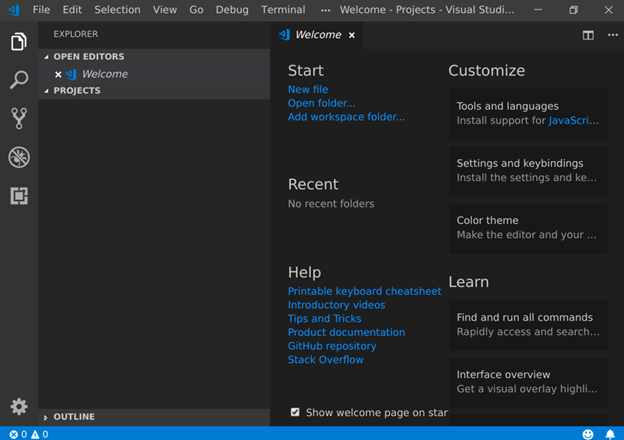Open the Product documentation link
624x440 pixels.
[x=346, y=332]
